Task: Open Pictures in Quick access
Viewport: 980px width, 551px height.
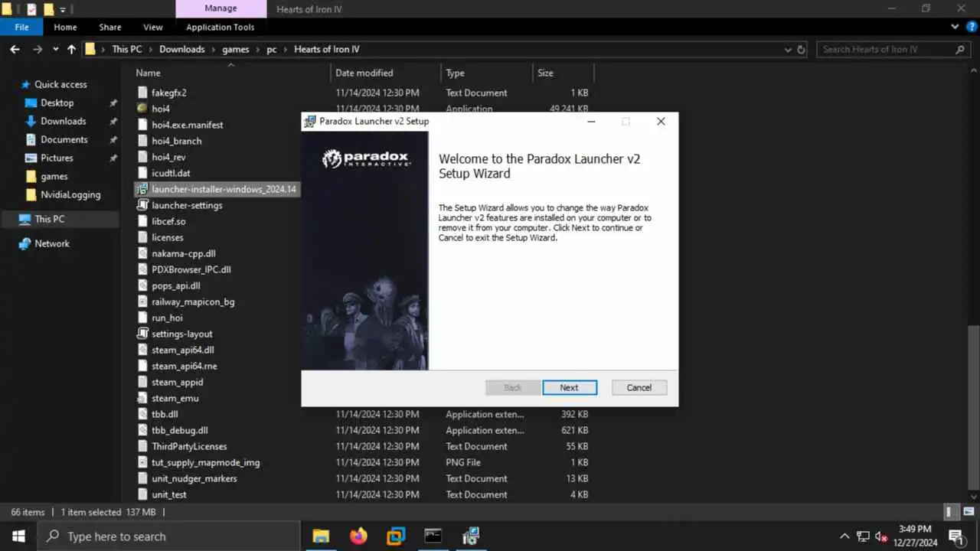Action: point(57,158)
